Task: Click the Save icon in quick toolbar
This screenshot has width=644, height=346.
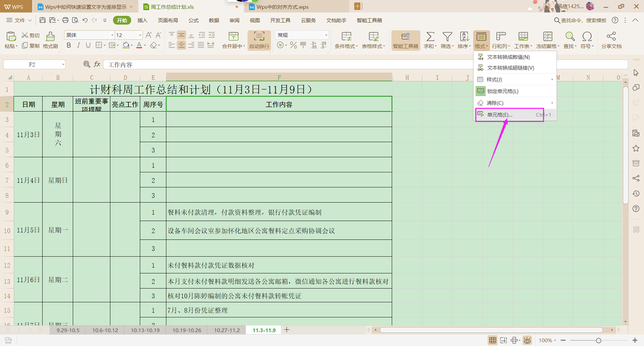Action: pos(42,20)
